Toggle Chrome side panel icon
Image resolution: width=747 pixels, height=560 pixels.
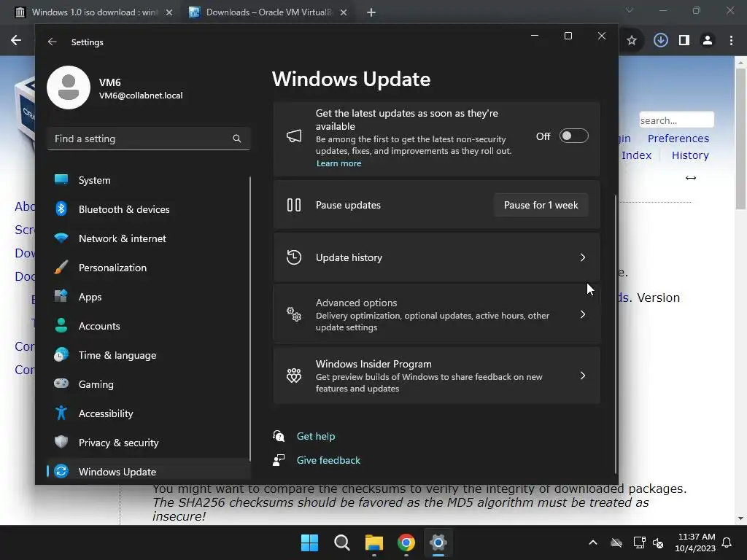click(x=684, y=41)
